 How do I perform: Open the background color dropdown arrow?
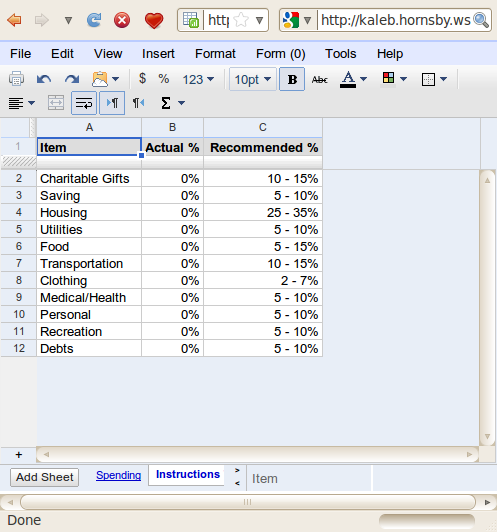pos(403,79)
